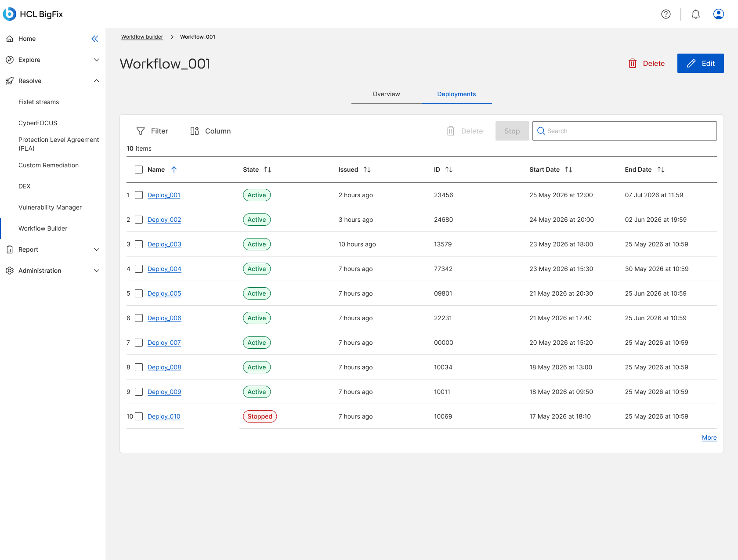Sort by Start Date column arrows
Image resolution: width=738 pixels, height=560 pixels.
pyautogui.click(x=568, y=170)
